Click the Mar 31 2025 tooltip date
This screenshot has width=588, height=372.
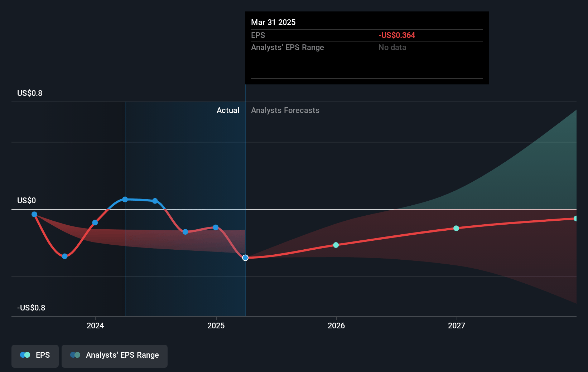(273, 23)
